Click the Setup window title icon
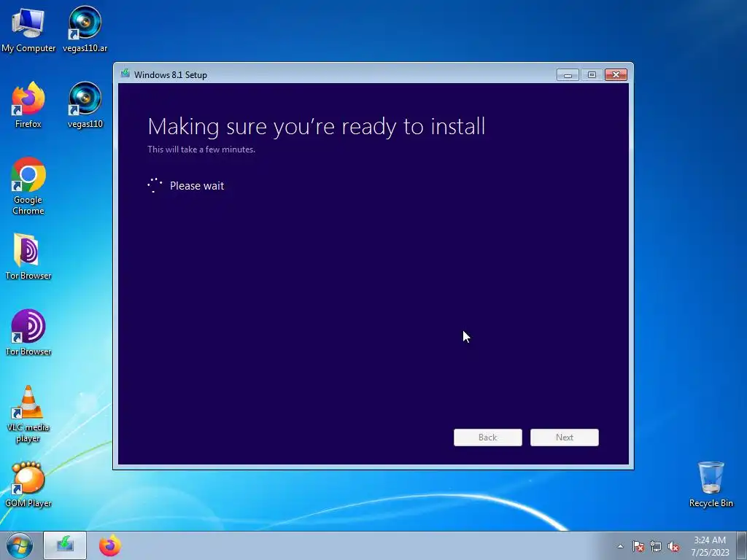This screenshot has width=747, height=560. tap(125, 74)
